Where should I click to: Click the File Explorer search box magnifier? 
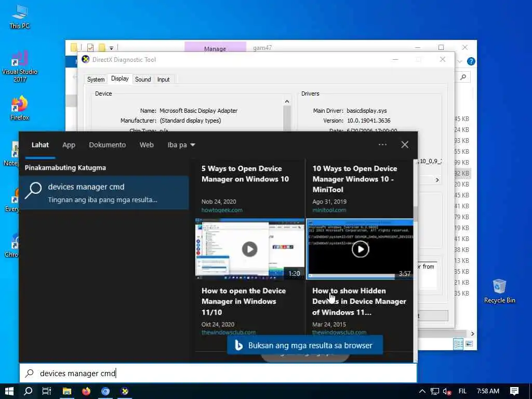click(463, 77)
